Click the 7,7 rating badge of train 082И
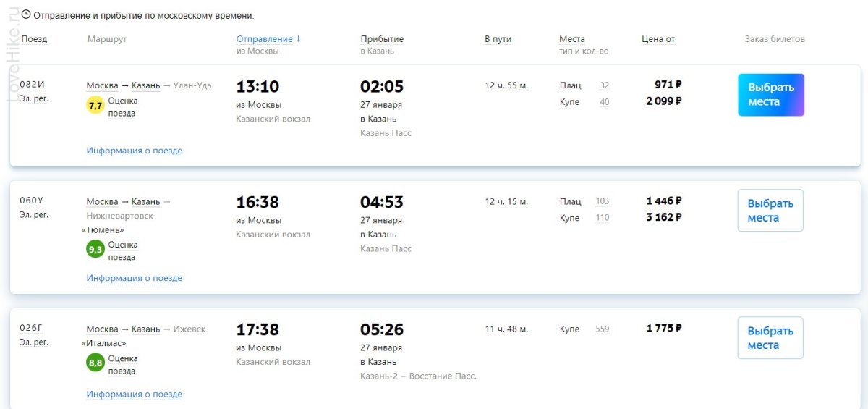This screenshot has width=868, height=409. pyautogui.click(x=95, y=106)
